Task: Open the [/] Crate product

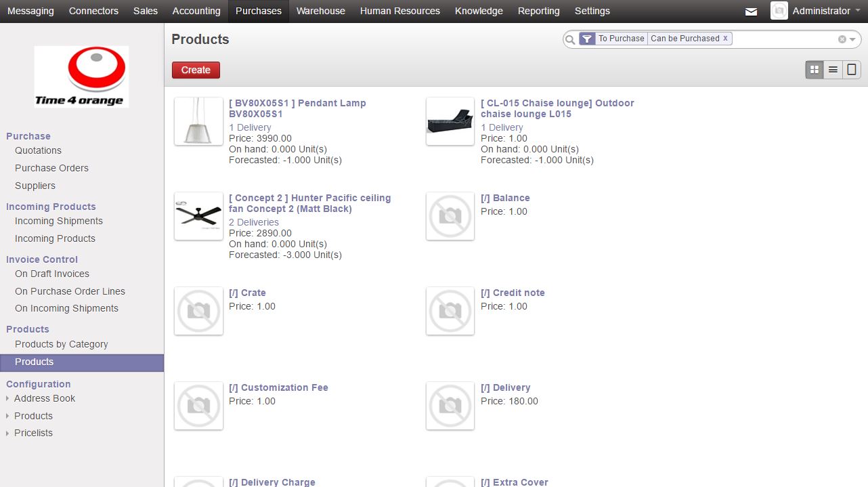Action: (x=247, y=293)
